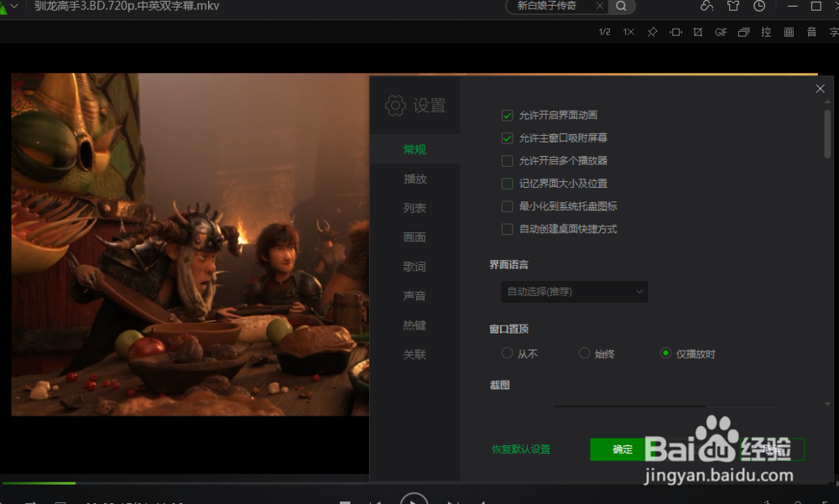Open the cloud icon in the title bar
Viewport: 839px width, 504px height.
706,6
